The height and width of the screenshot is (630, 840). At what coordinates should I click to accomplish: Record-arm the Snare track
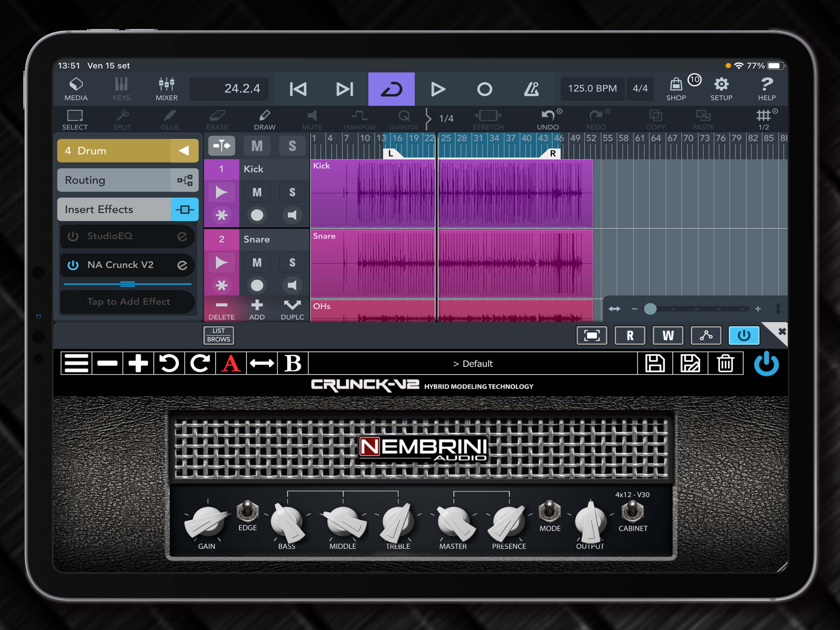tap(257, 285)
